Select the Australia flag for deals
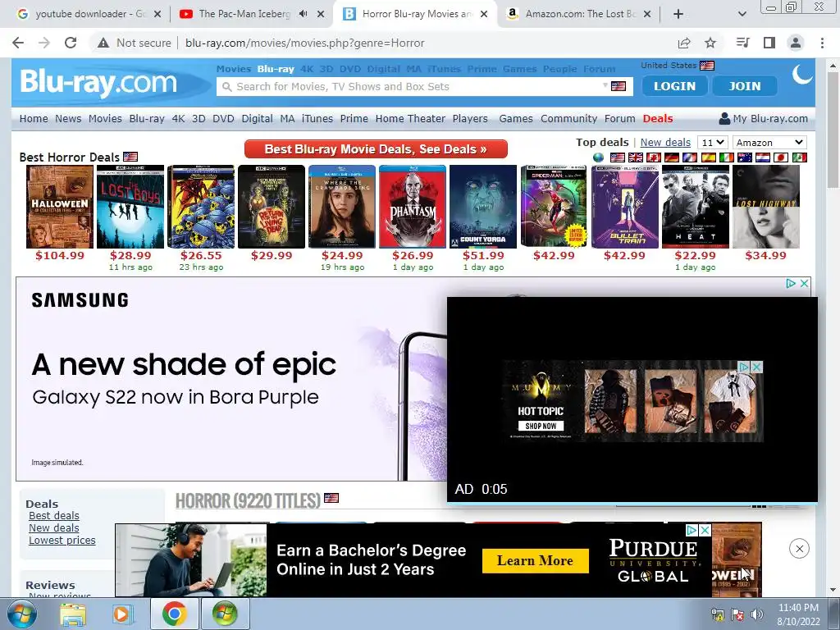840x630 pixels. pyautogui.click(x=745, y=157)
